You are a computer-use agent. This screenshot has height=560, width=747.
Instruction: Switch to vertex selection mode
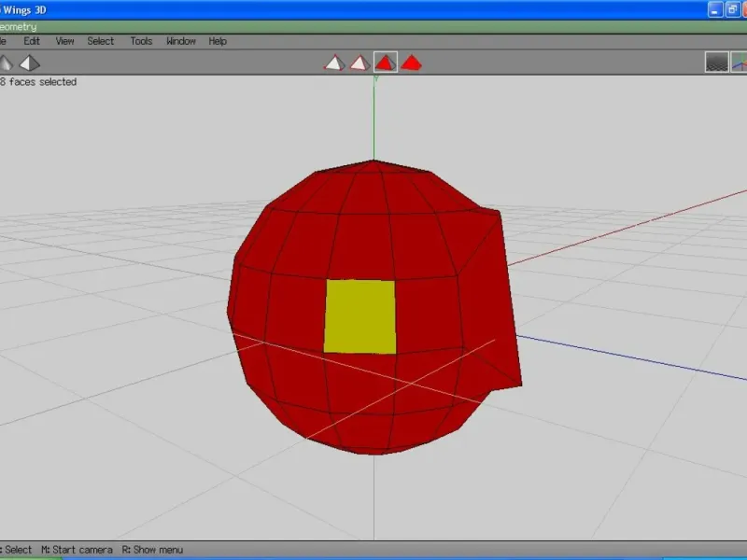[334, 63]
